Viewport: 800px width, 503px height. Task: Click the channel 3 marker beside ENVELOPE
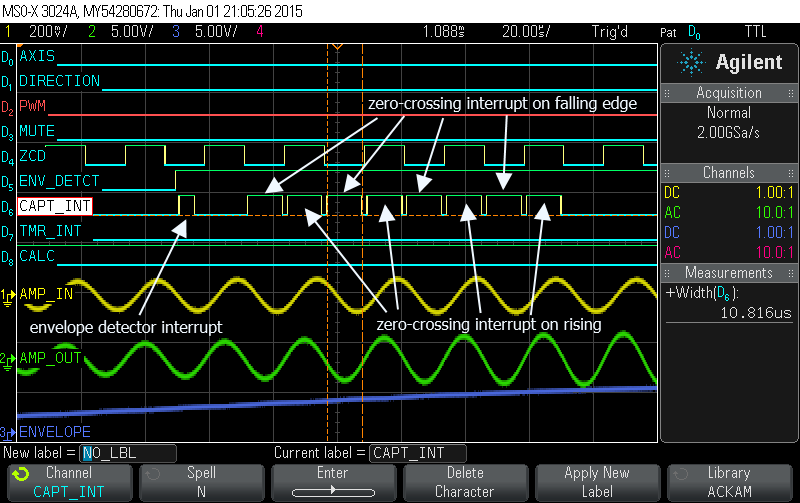tap(8, 433)
